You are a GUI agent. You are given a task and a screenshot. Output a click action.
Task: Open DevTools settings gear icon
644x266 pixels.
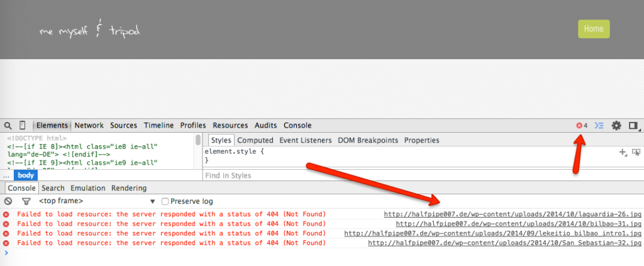(x=616, y=126)
